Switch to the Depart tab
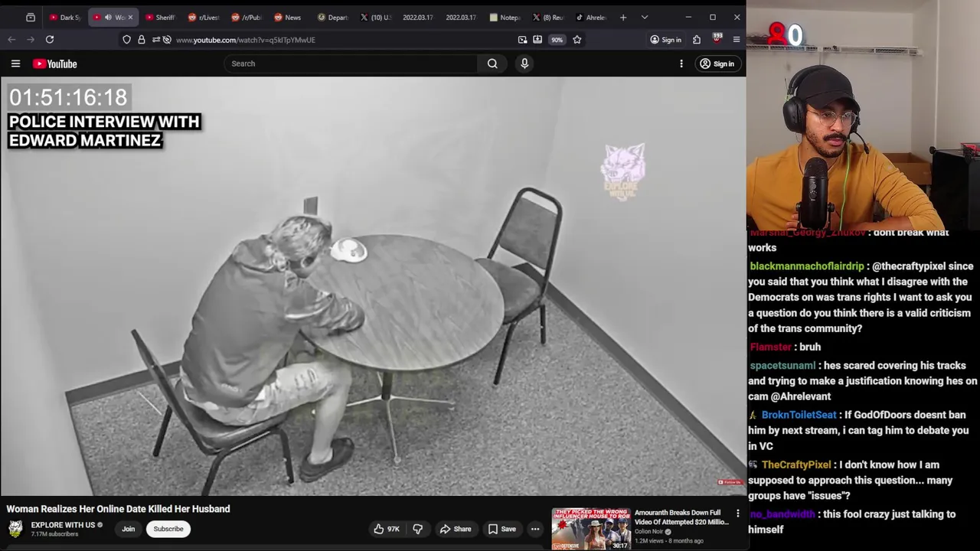Screen dimensions: 980x551 [332, 17]
